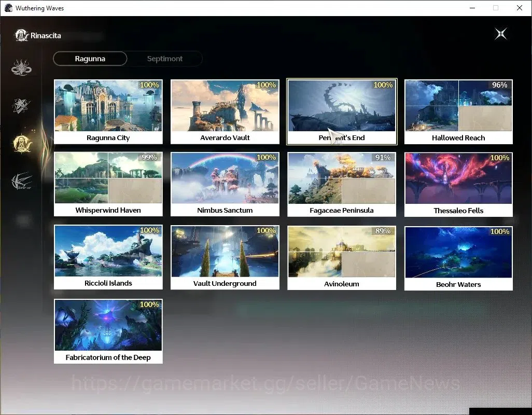
Task: Switch to the Ragunna tab
Action: (x=90, y=59)
